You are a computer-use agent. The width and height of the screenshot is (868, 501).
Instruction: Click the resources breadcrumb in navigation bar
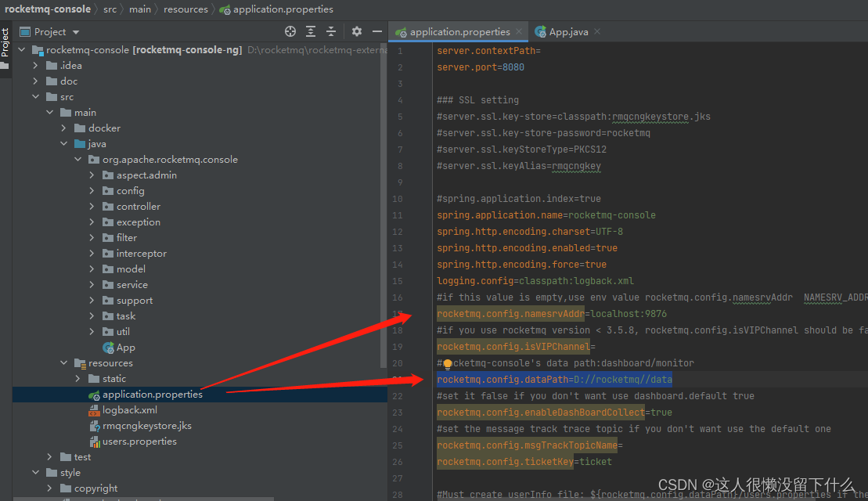pos(185,9)
